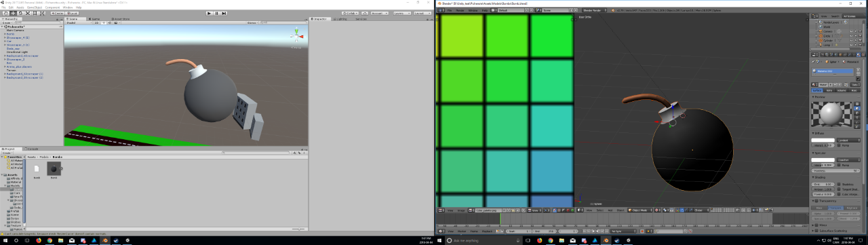Select the white Bomb file asset
868x245 pixels.
point(37,170)
